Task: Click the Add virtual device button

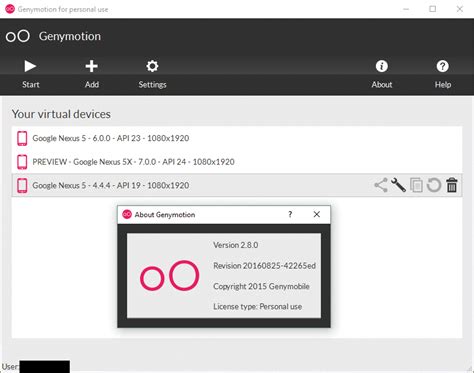Action: pyautogui.click(x=92, y=74)
